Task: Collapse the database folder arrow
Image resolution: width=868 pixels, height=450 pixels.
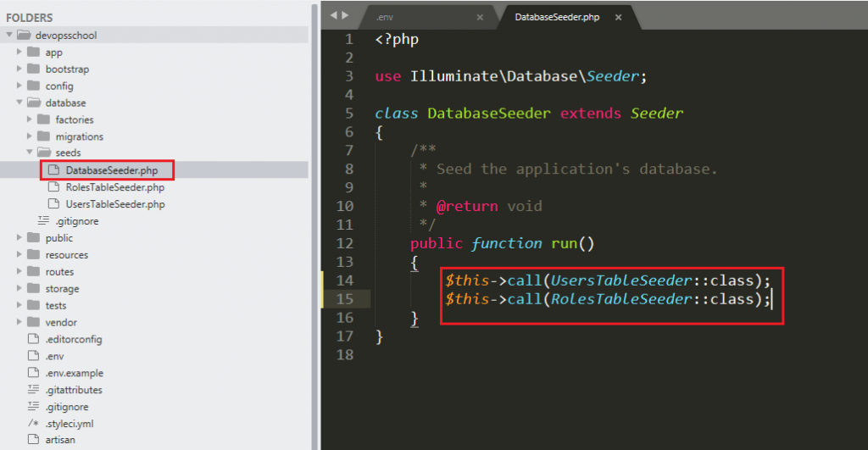Action: point(19,103)
